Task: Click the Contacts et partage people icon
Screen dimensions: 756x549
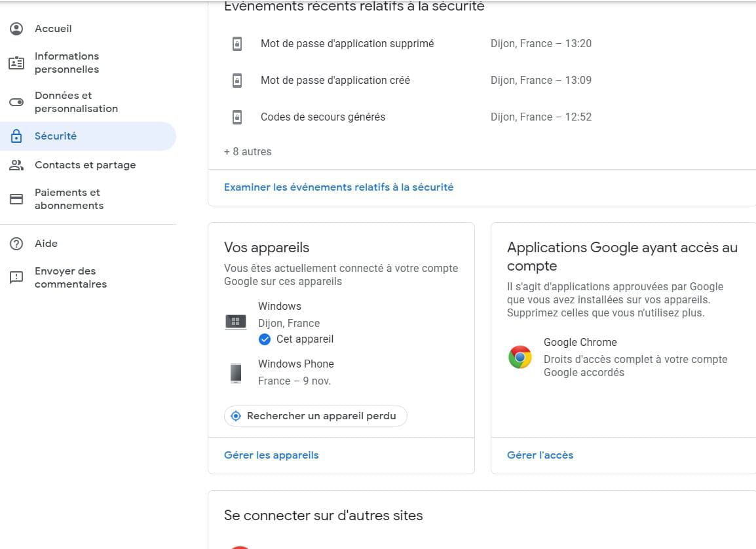Action: pos(16,165)
